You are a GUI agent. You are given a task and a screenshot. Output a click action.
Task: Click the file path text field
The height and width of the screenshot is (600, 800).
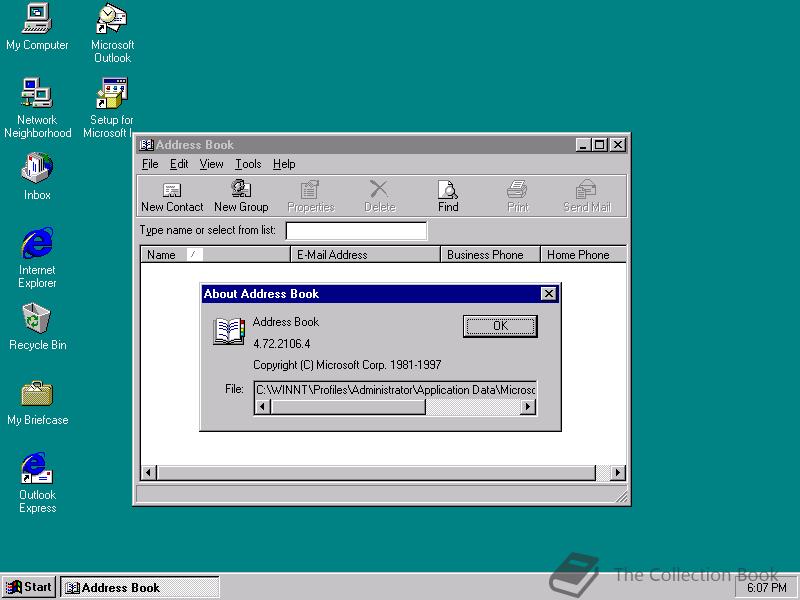click(395, 390)
